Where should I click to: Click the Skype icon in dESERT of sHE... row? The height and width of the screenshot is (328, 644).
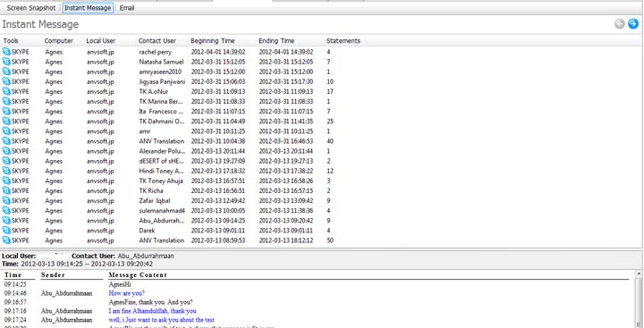[x=6, y=161]
